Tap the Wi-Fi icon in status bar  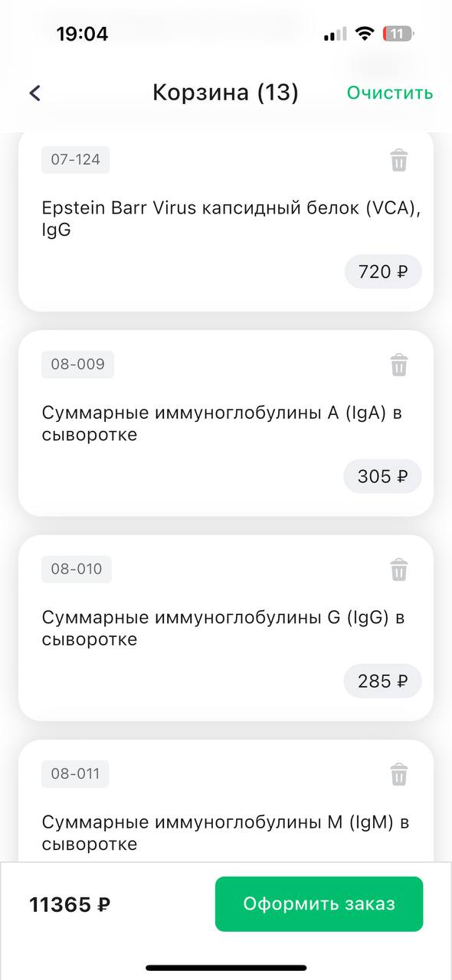pyautogui.click(x=365, y=34)
